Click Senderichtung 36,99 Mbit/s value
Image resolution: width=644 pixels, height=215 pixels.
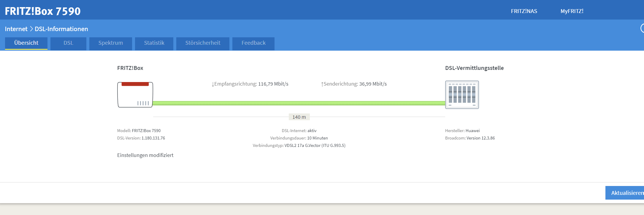(x=354, y=84)
